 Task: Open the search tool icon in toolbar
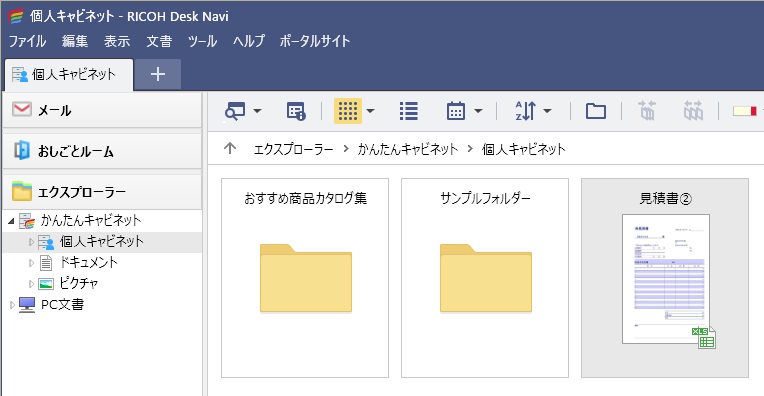click(235, 111)
